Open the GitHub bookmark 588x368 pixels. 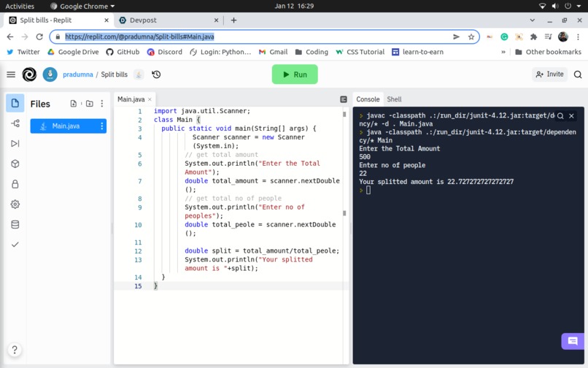point(123,52)
